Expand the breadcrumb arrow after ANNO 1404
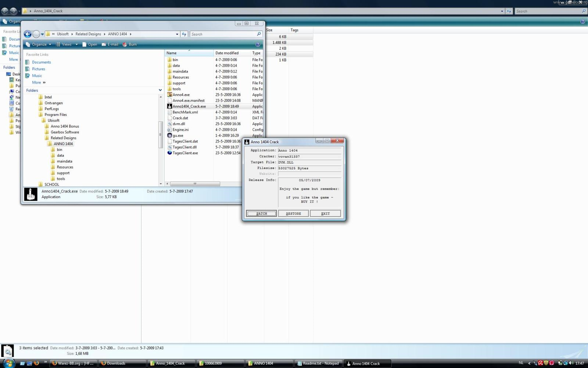The image size is (588, 368). tap(130, 34)
